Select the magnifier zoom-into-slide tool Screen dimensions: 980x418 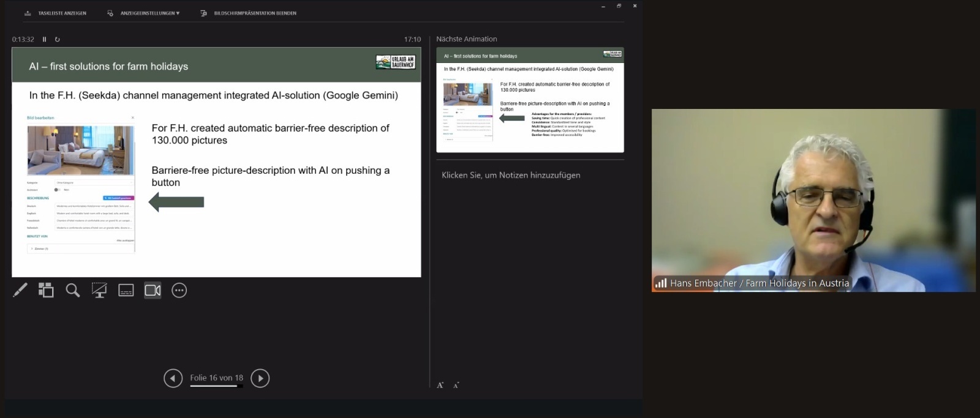point(73,290)
